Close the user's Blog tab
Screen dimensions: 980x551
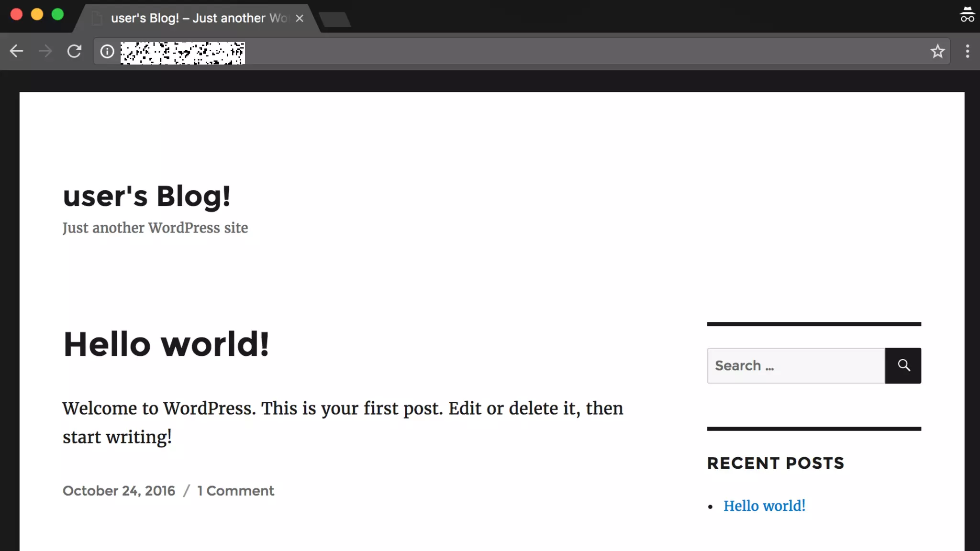(x=300, y=18)
